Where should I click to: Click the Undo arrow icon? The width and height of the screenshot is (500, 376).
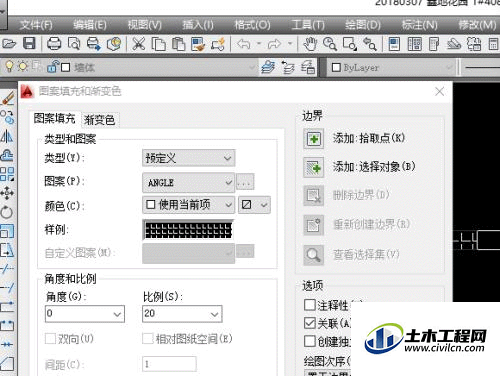244,44
